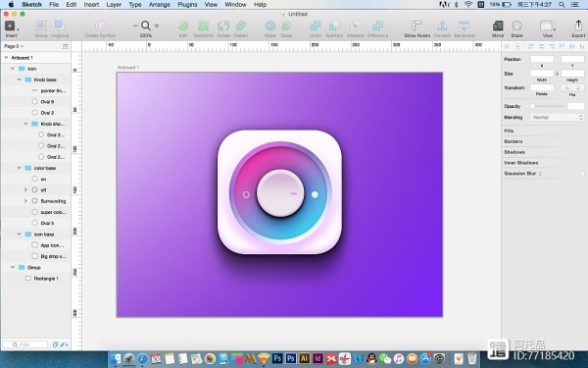Expand the Surrounding layer
This screenshot has width=588, height=368.
25,201
